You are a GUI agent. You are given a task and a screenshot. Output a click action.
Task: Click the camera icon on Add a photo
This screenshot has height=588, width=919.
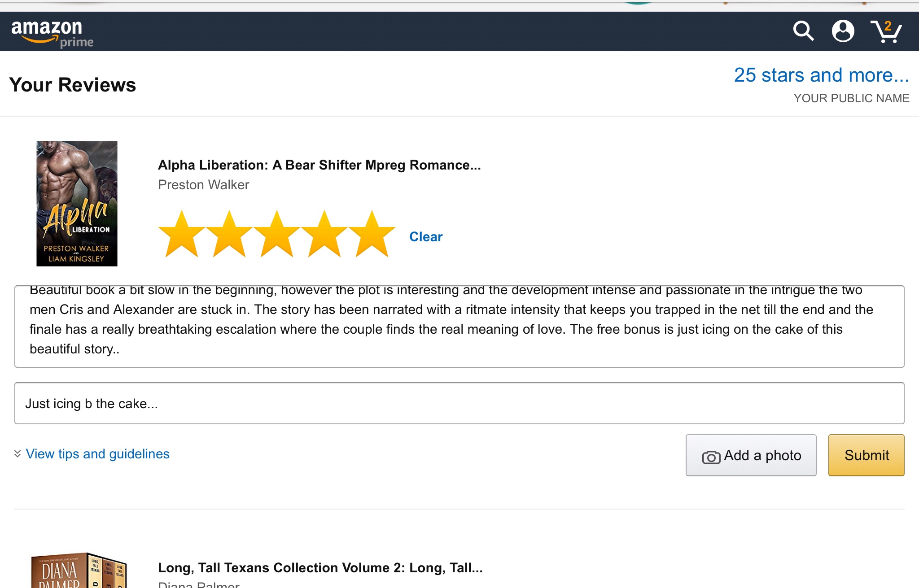[711, 457]
